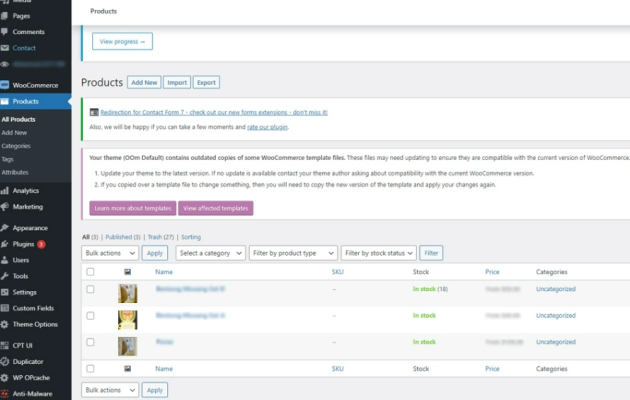Click Uncategorized in the first product row
This screenshot has height=400, width=630.
coord(556,289)
